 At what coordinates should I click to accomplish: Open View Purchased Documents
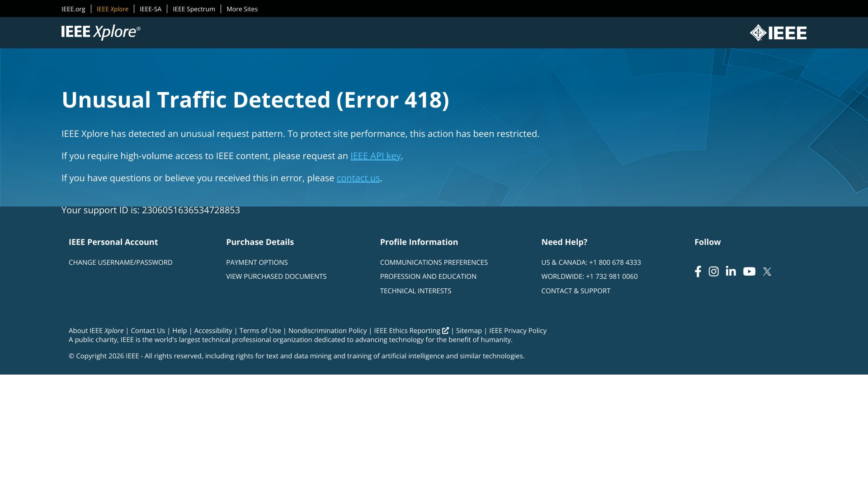[276, 277]
